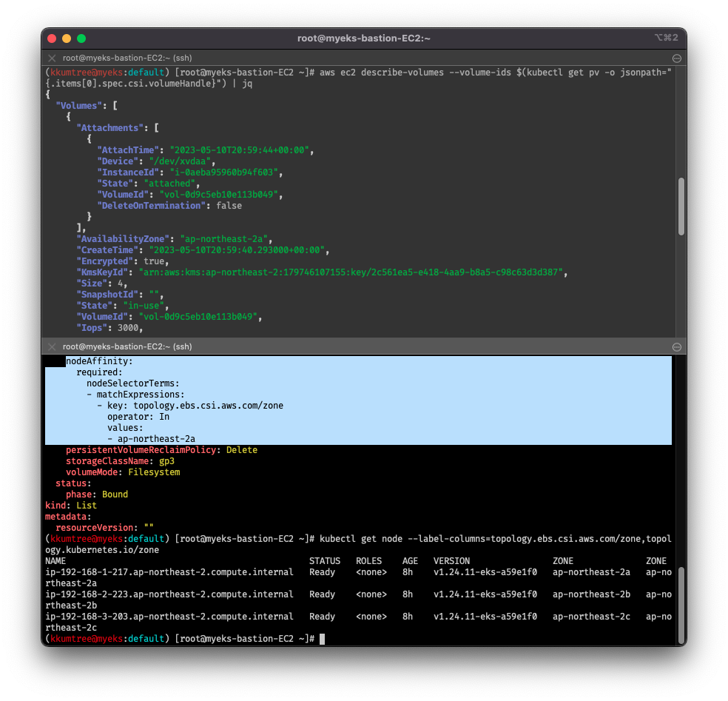Select the top pane title root@myeks-bastion-EC2:~ (ssh)
Screen dimensions: 728x701
[127, 58]
